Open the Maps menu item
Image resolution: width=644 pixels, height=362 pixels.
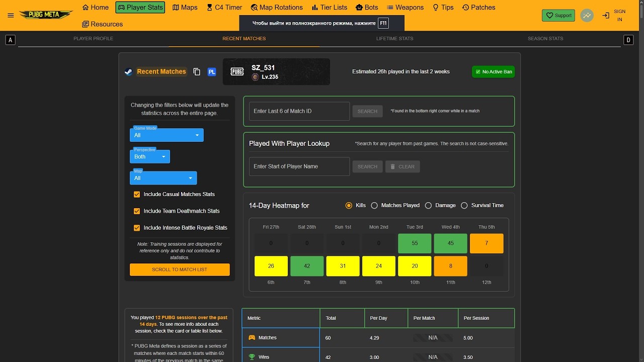click(185, 8)
